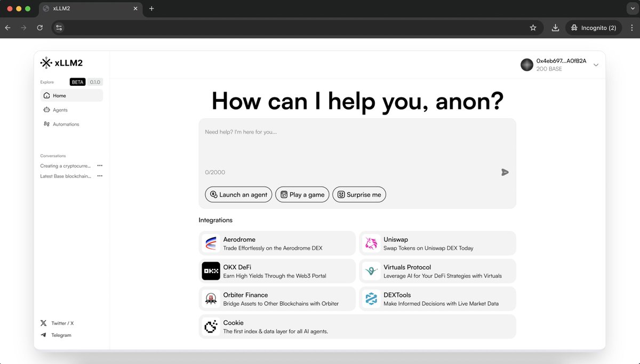
Task: Click the site settings icon in address bar
Action: [x=59, y=28]
